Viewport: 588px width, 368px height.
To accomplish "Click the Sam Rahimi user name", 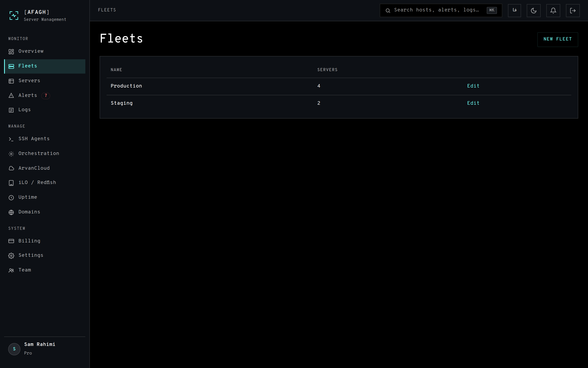I will [x=40, y=344].
